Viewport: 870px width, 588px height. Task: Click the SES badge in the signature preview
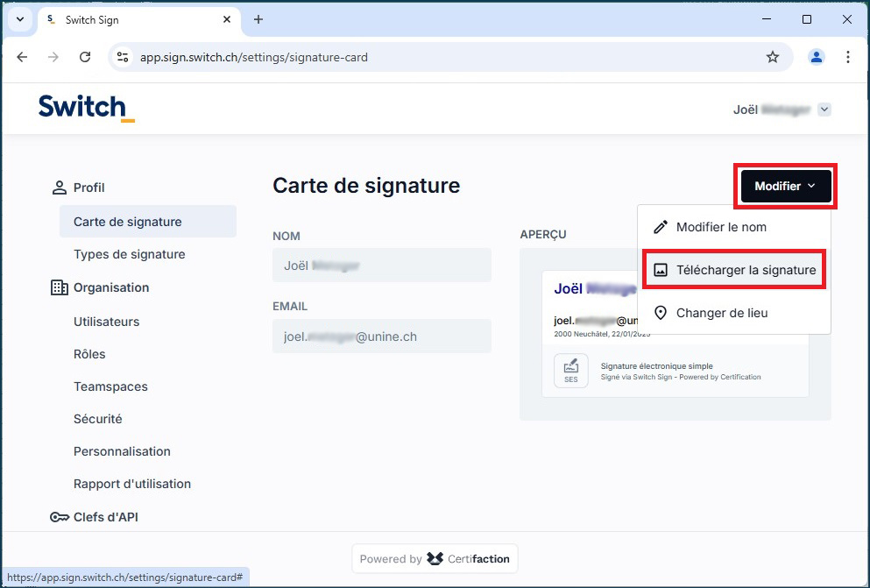570,370
